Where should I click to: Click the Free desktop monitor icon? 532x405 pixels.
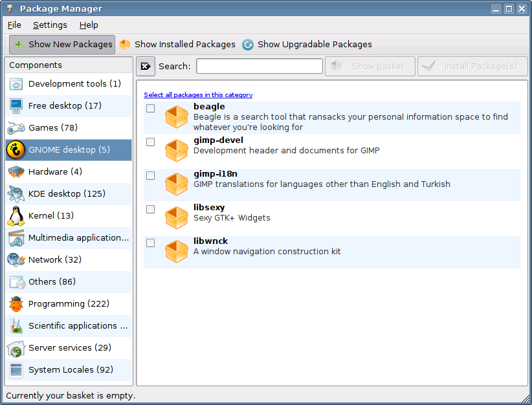coord(16,106)
